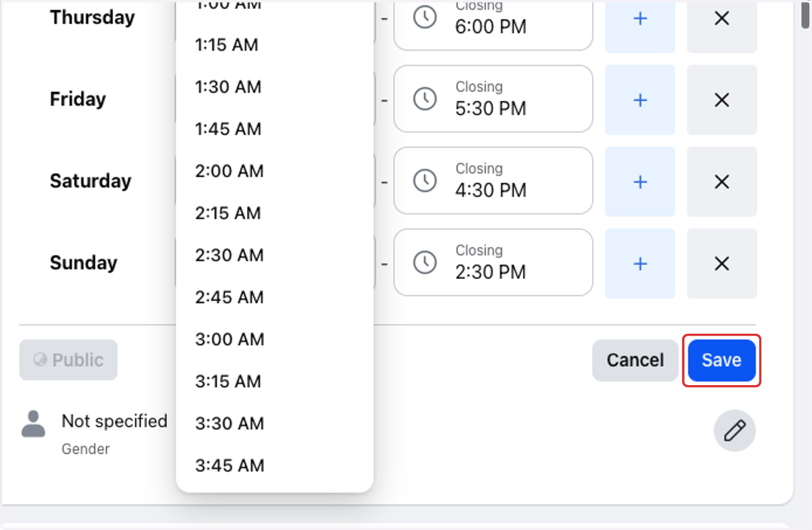Pick 1:15 AM from the time list
Viewport: 812px width, 530px height.
tap(275, 45)
